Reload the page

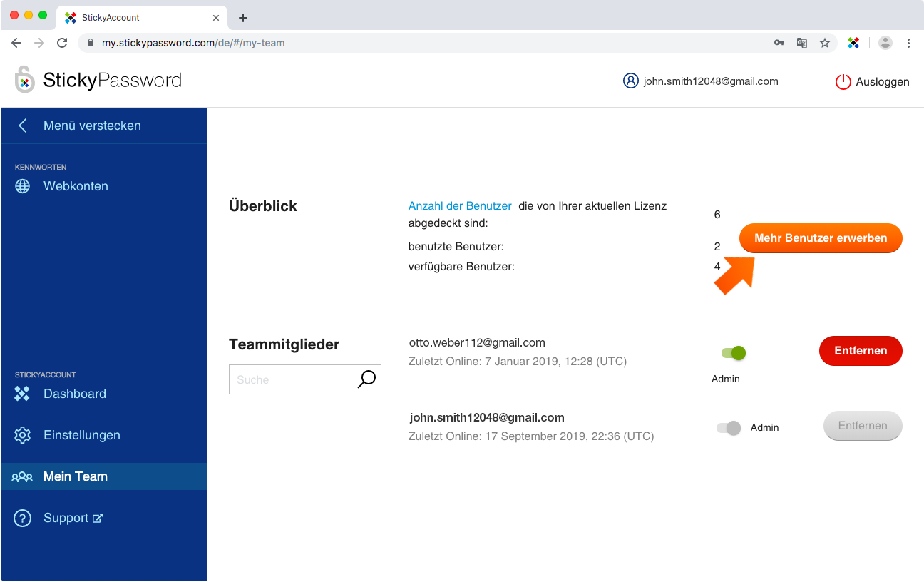coord(62,43)
